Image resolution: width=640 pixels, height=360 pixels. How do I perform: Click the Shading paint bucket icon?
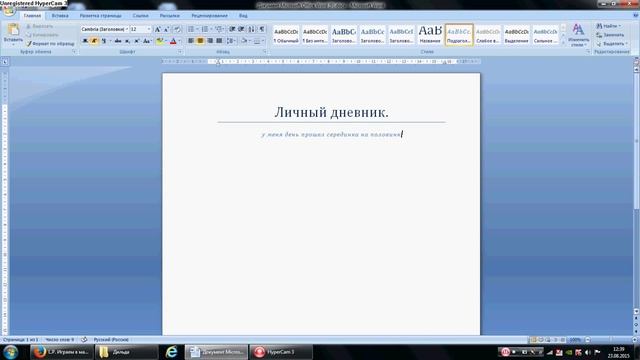(244, 41)
